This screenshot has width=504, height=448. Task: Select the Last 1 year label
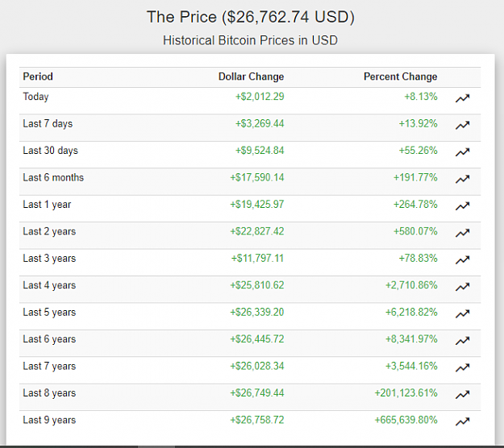pyautogui.click(x=47, y=205)
